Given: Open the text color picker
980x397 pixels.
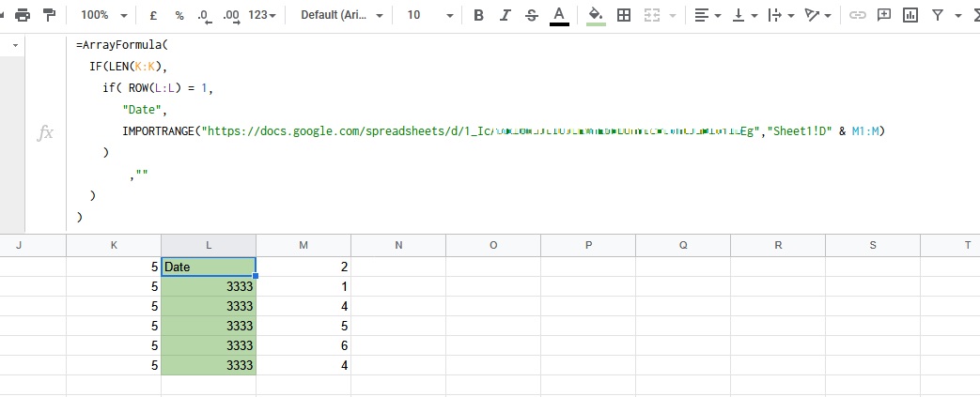Looking at the screenshot, I should coord(559,16).
